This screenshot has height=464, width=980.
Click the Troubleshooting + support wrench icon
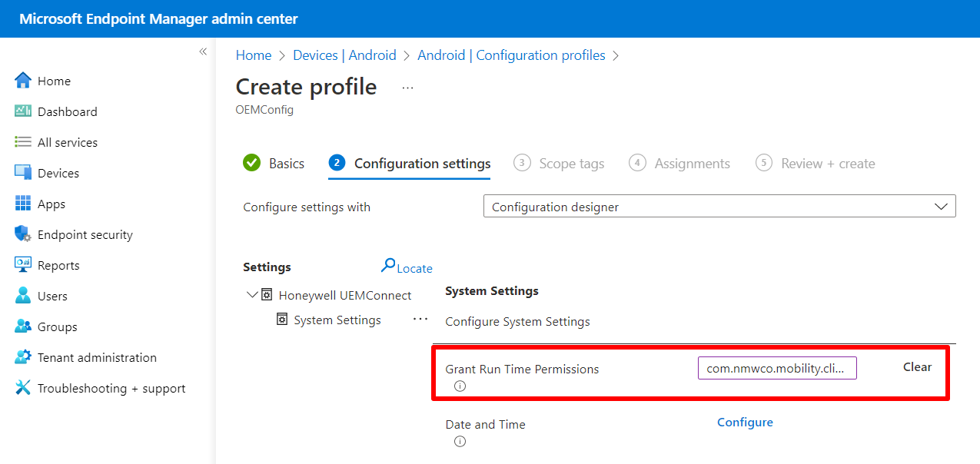[x=23, y=388]
